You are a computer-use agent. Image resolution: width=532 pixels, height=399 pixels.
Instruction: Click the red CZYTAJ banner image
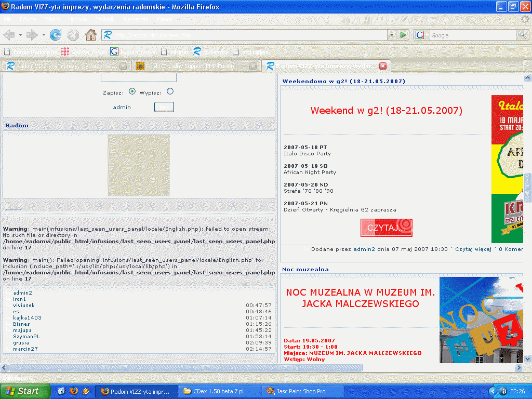tap(386, 228)
